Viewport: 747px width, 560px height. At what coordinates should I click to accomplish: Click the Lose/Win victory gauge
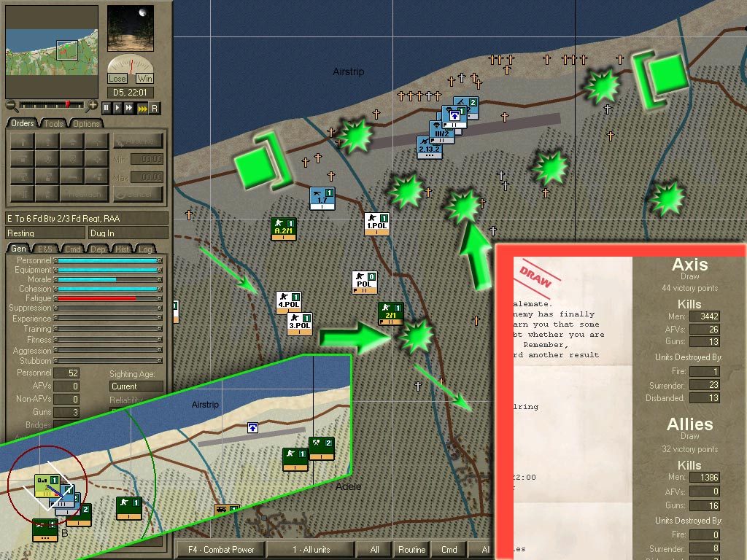point(131,69)
